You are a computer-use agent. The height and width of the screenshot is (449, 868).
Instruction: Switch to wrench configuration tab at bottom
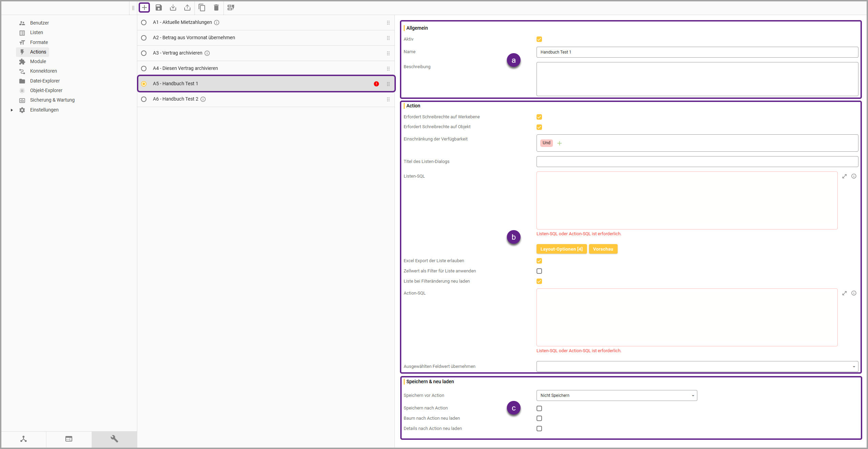point(114,439)
